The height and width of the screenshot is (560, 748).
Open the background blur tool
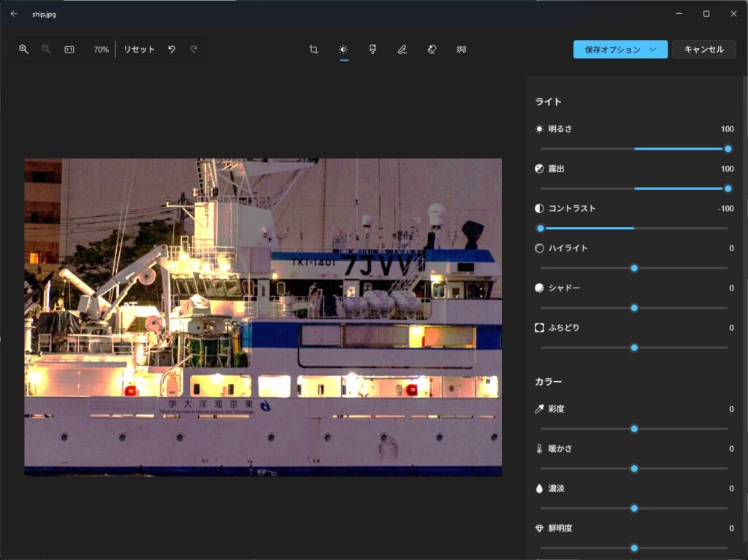(462, 49)
